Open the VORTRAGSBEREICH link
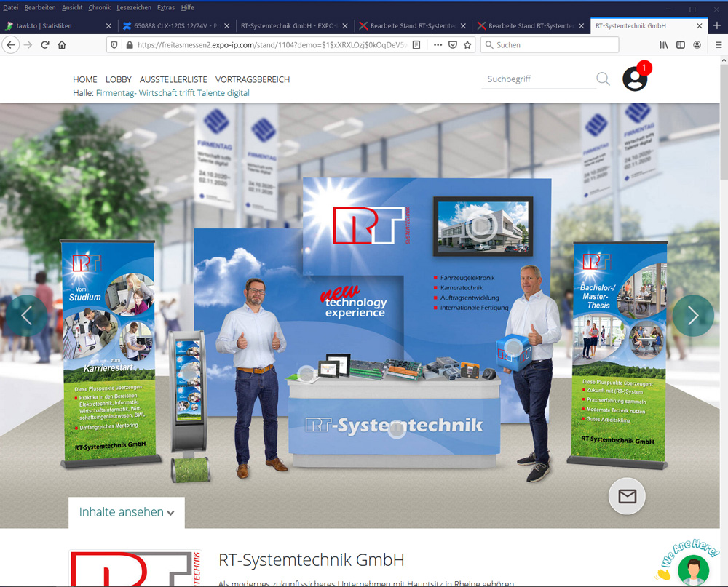 point(253,79)
